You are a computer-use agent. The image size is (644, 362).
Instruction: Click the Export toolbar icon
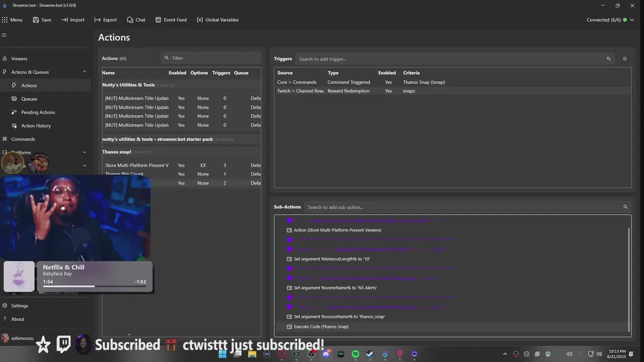pos(98,20)
